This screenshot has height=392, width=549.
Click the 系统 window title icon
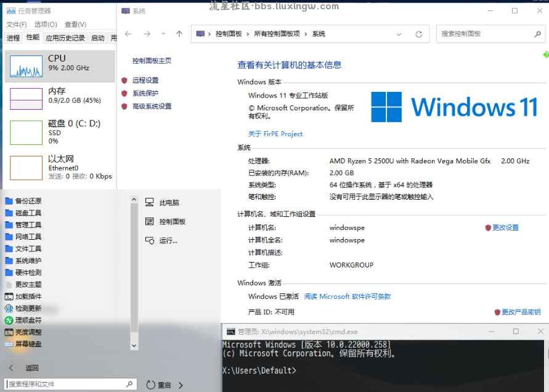[x=125, y=11]
